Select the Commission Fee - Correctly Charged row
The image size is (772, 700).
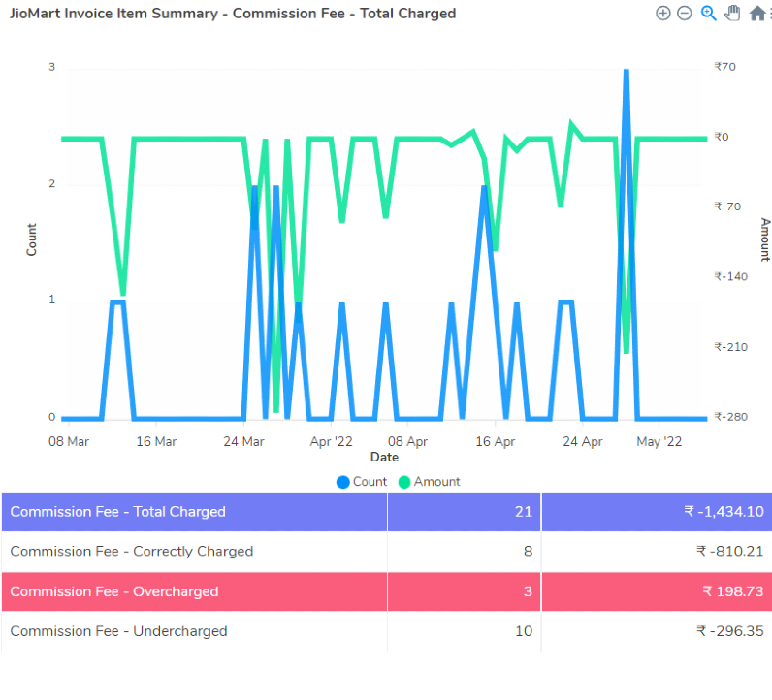coord(387,552)
